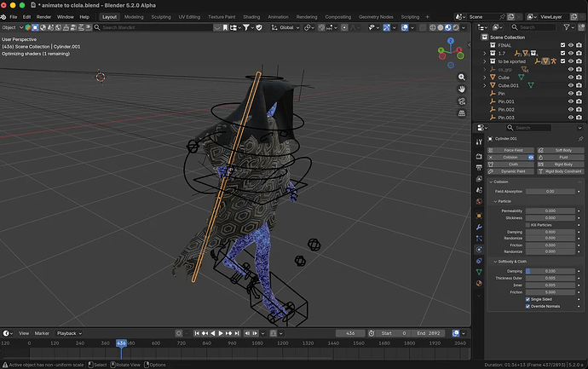Open the World properties tab
Screen dimensions: 588x369
tap(479, 201)
